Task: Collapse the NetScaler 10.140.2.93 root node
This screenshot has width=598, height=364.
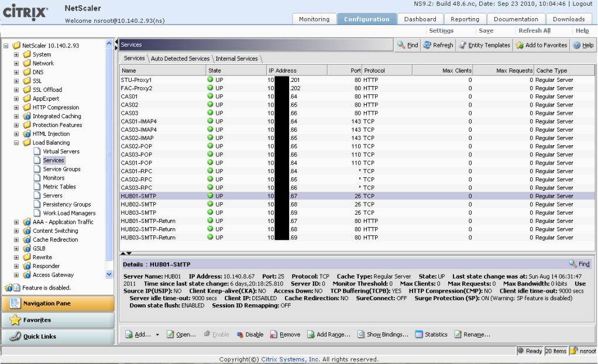Action: point(6,46)
